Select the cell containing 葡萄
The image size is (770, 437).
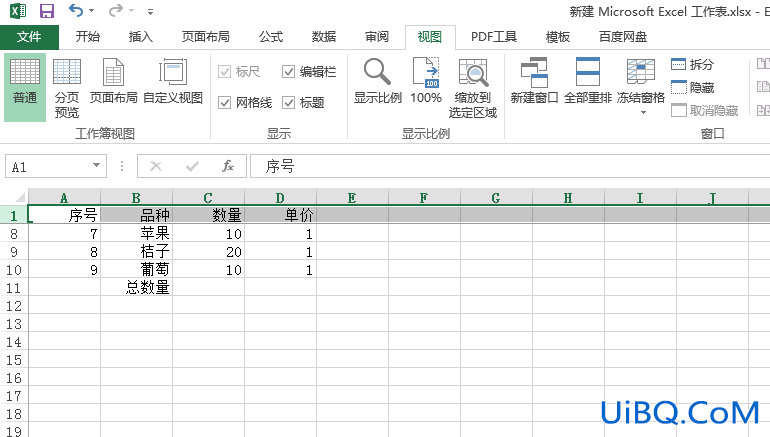(137, 270)
